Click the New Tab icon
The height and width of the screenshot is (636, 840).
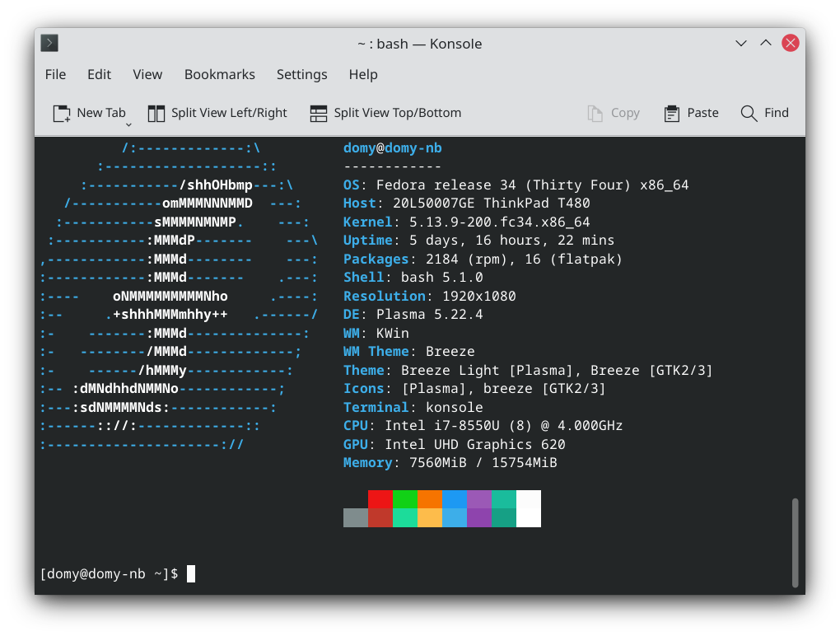tap(62, 113)
